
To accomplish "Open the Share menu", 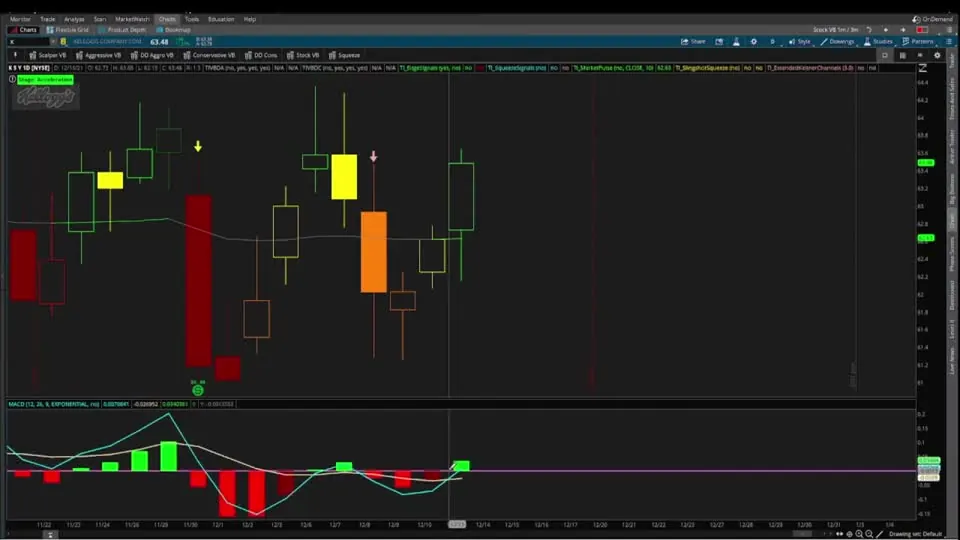I will pyautogui.click(x=693, y=42).
